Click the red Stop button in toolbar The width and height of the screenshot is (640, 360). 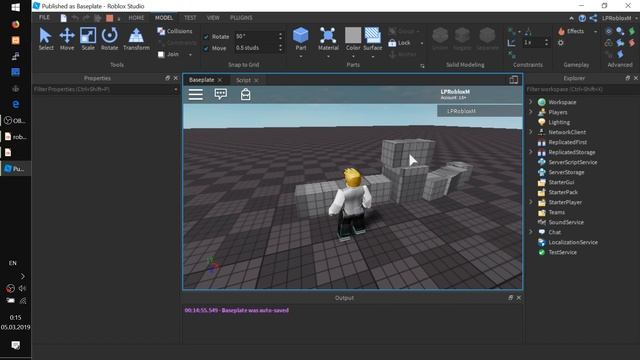click(x=109, y=18)
